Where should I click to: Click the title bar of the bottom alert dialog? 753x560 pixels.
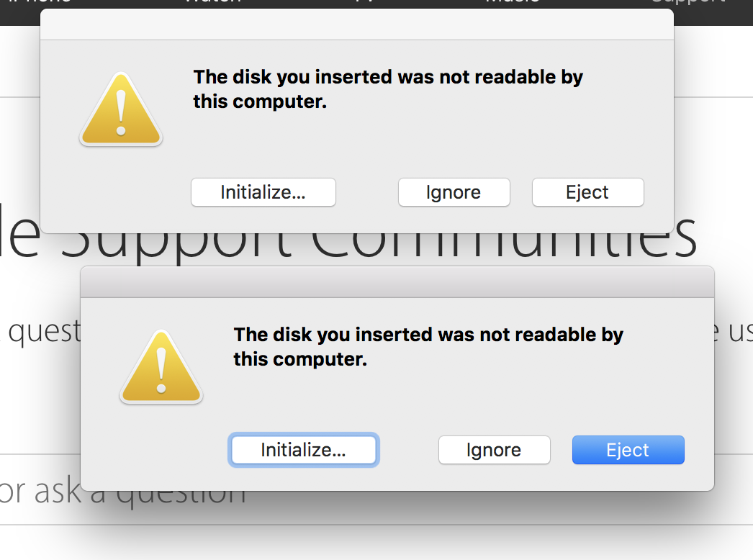coord(397,281)
